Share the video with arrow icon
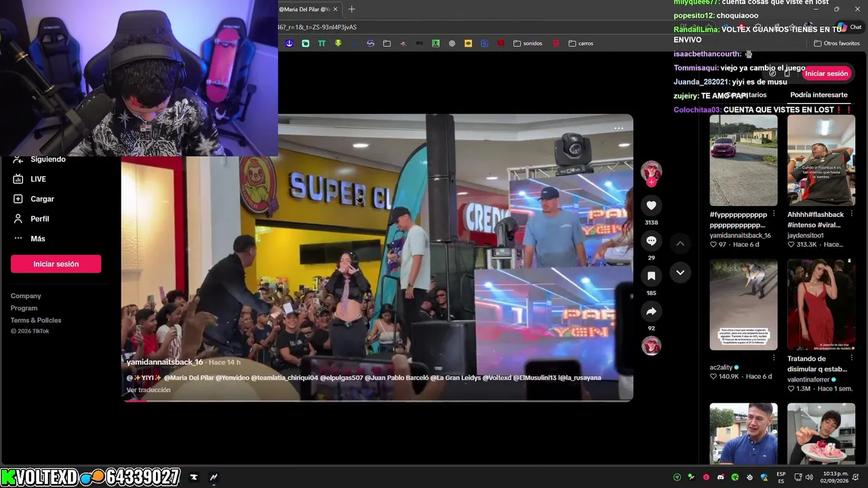The image size is (868, 488). [x=651, y=311]
